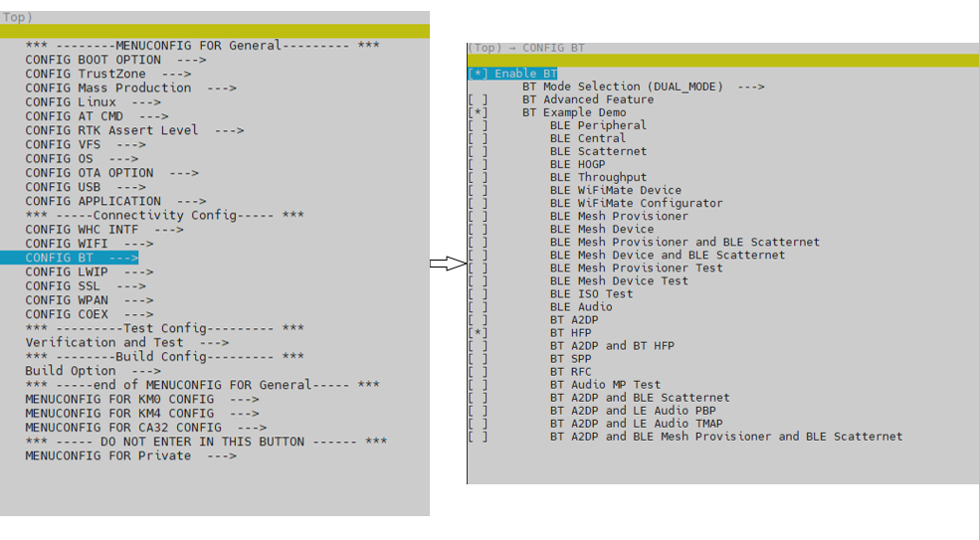Click the arrow between the two panels
The image size is (980, 540).
pyautogui.click(x=448, y=264)
